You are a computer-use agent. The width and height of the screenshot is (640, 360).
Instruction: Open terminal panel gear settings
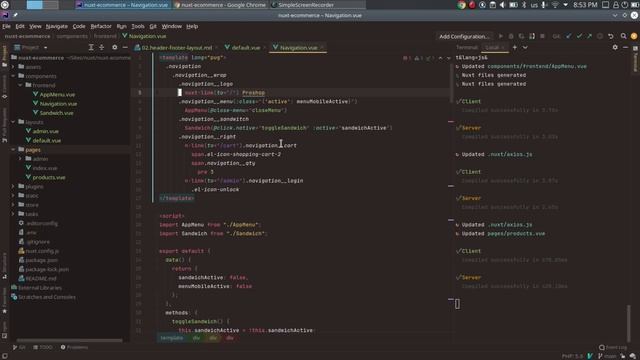click(615, 47)
